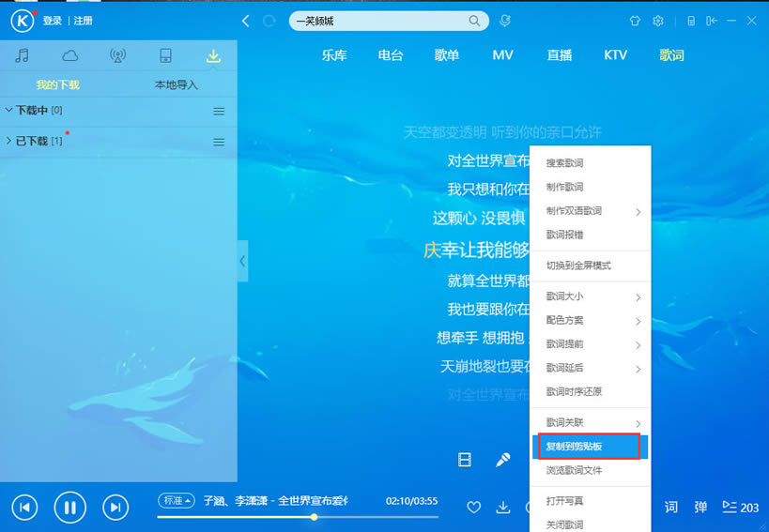Add current song to favorites heart
Screen dimensions: 769x532
pos(474,507)
